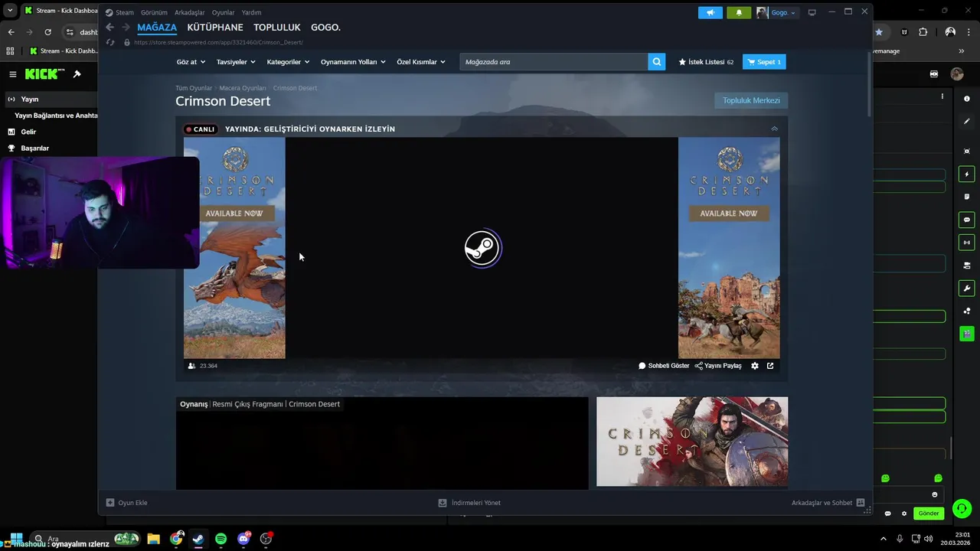Show the system tray hidden icons
This screenshot has height=551, width=980.
pos(883,539)
